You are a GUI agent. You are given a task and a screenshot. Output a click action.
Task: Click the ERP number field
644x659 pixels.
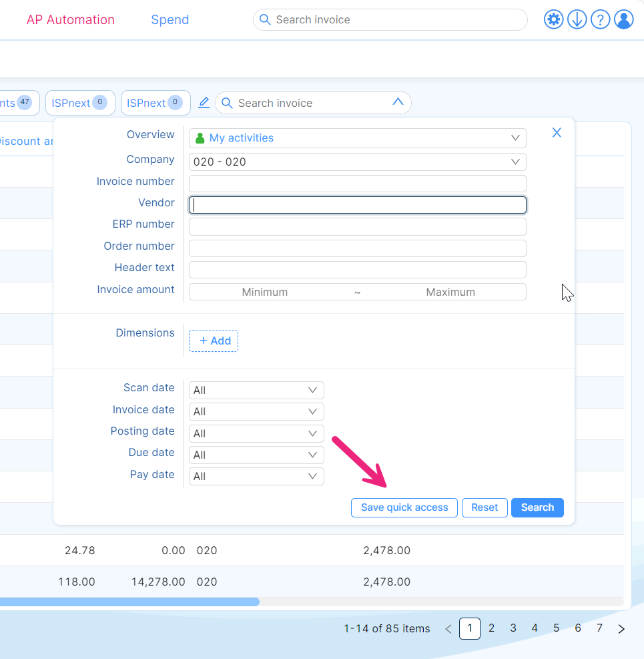[x=358, y=226]
